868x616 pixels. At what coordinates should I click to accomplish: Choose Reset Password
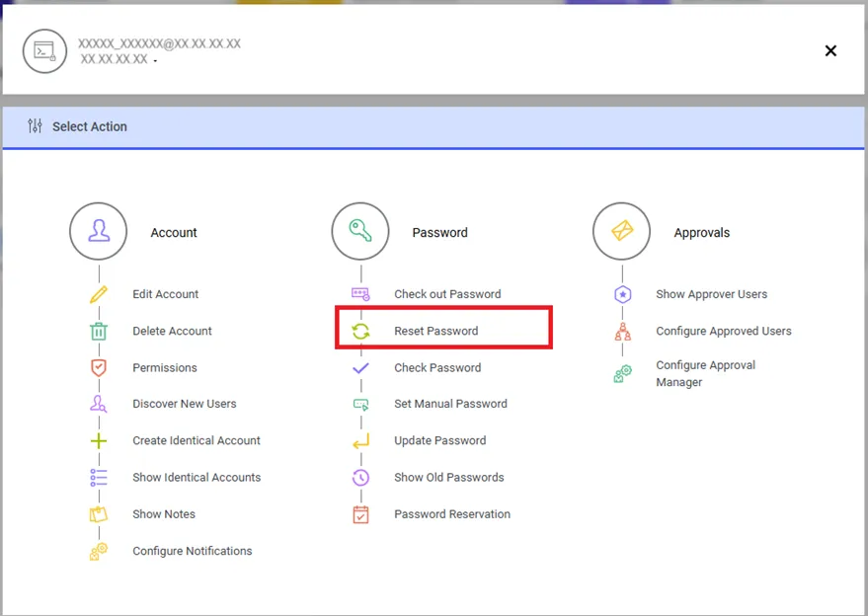[436, 331]
